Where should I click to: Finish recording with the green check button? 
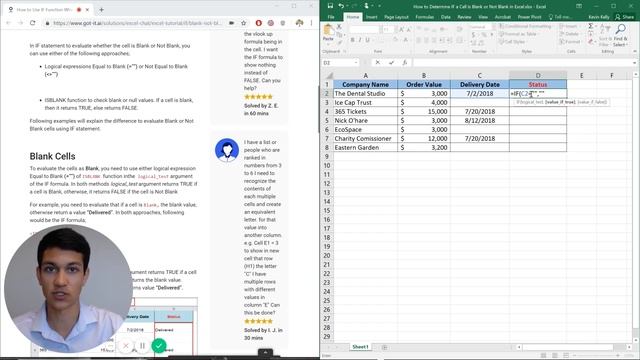159,346
